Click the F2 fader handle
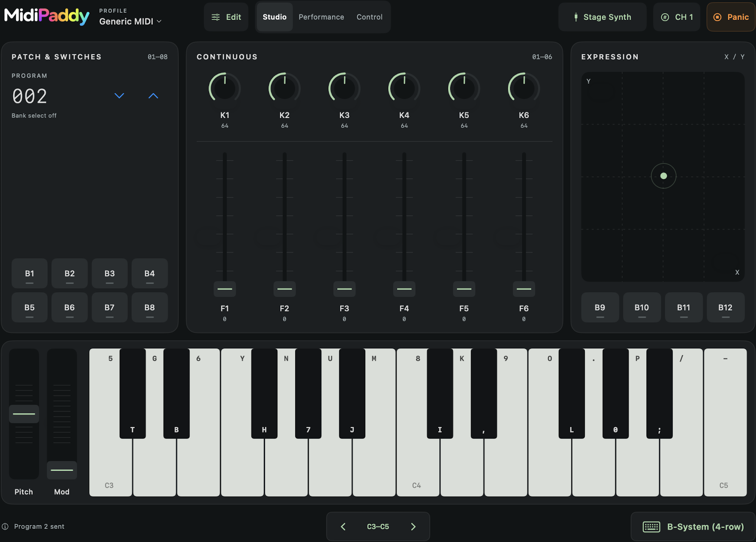The width and height of the screenshot is (756, 542). click(285, 289)
